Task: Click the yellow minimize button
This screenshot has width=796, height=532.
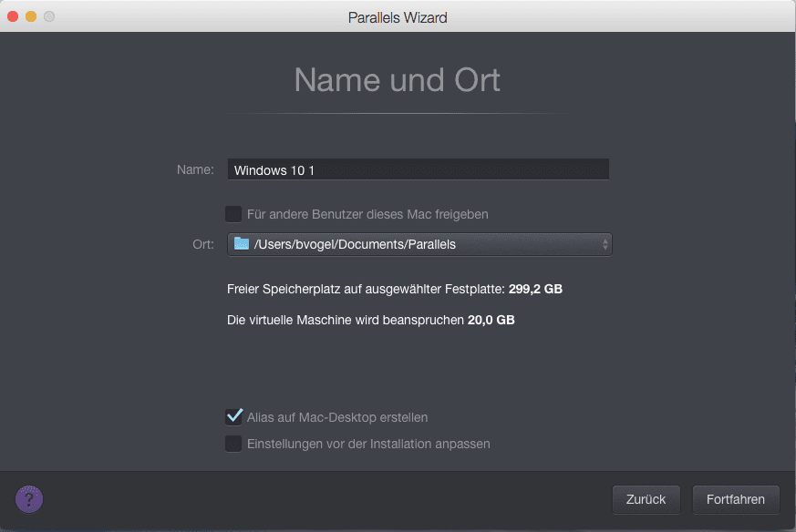Action: point(32,16)
